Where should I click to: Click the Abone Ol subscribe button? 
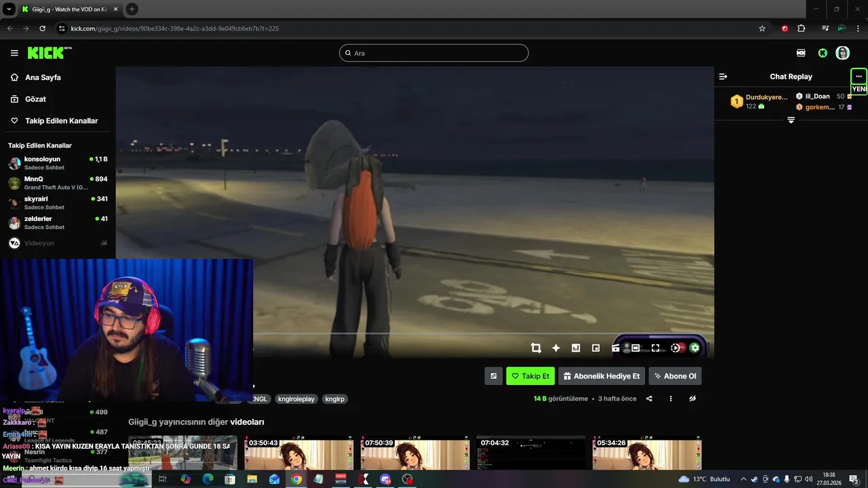(675, 376)
